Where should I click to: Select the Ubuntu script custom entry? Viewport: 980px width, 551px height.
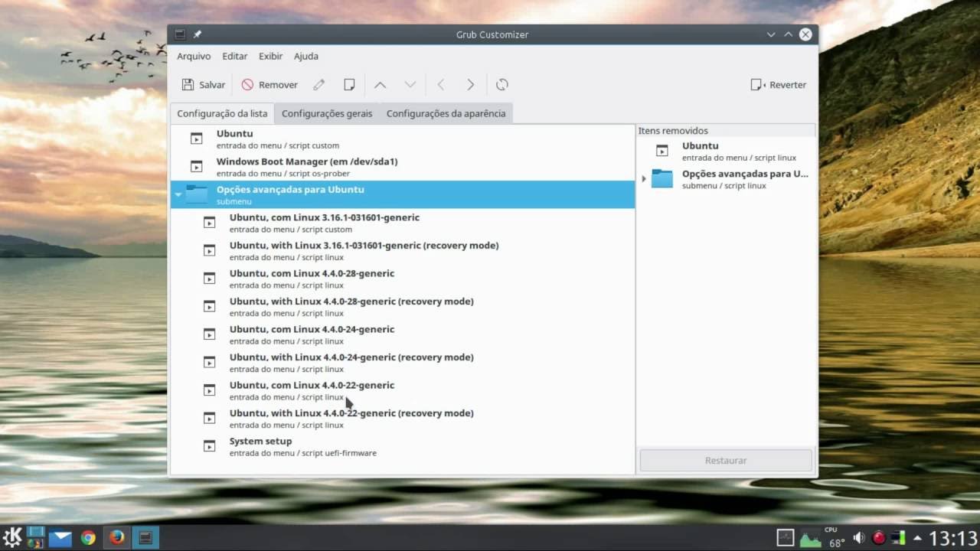coord(403,139)
